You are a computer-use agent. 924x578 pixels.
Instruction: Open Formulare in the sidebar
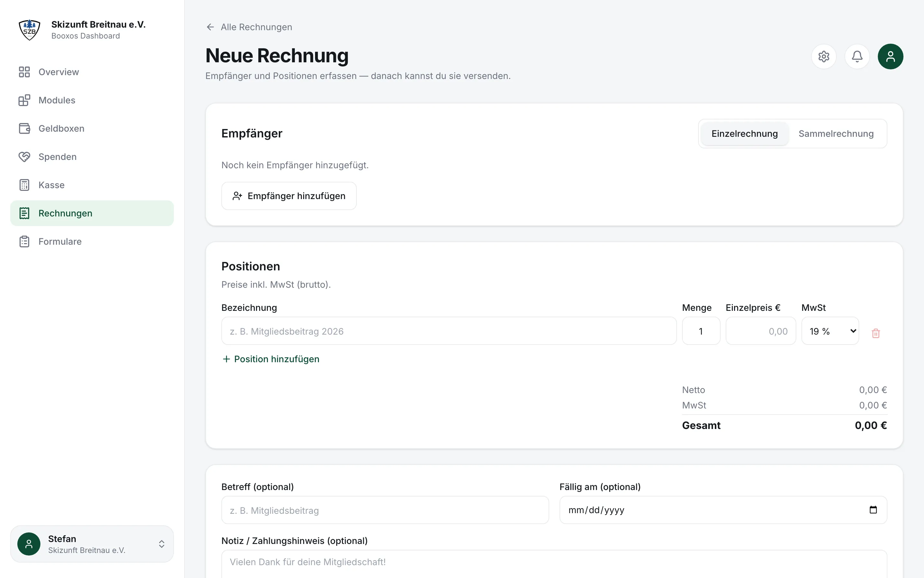[92, 241]
